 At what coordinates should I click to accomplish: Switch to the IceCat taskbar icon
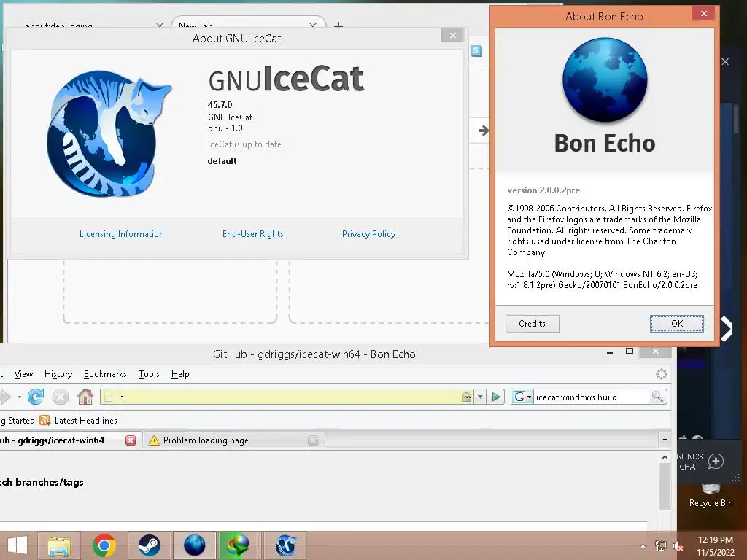pos(285,545)
